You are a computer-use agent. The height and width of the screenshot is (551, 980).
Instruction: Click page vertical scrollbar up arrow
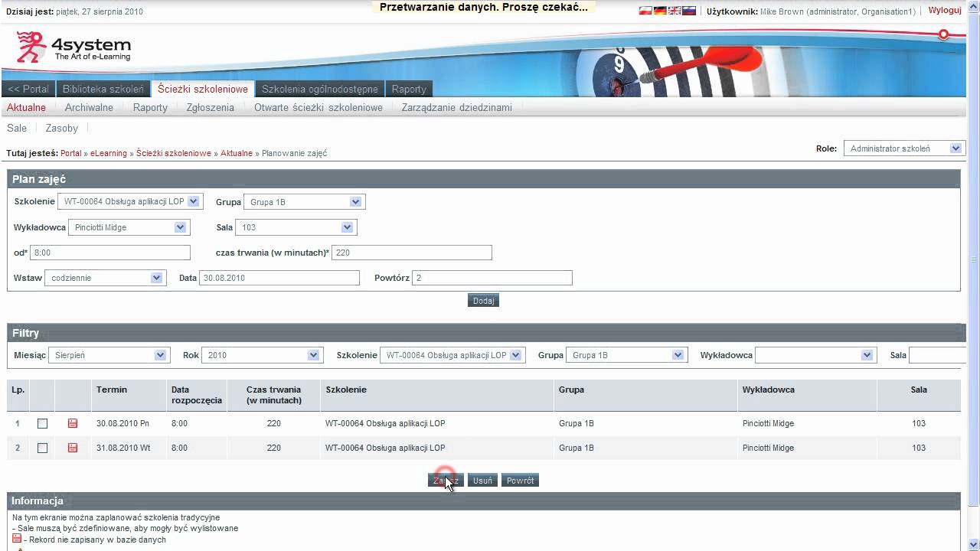click(x=973, y=6)
